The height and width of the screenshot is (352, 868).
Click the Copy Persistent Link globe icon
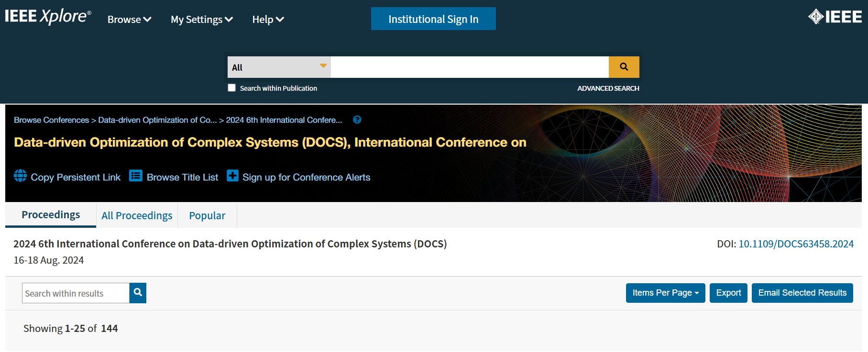click(20, 176)
